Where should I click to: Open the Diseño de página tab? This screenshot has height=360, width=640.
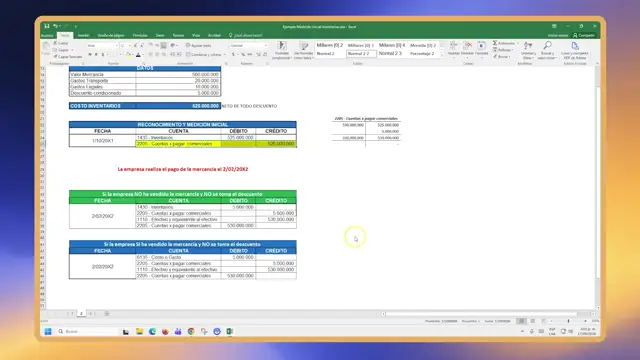[x=111, y=36]
